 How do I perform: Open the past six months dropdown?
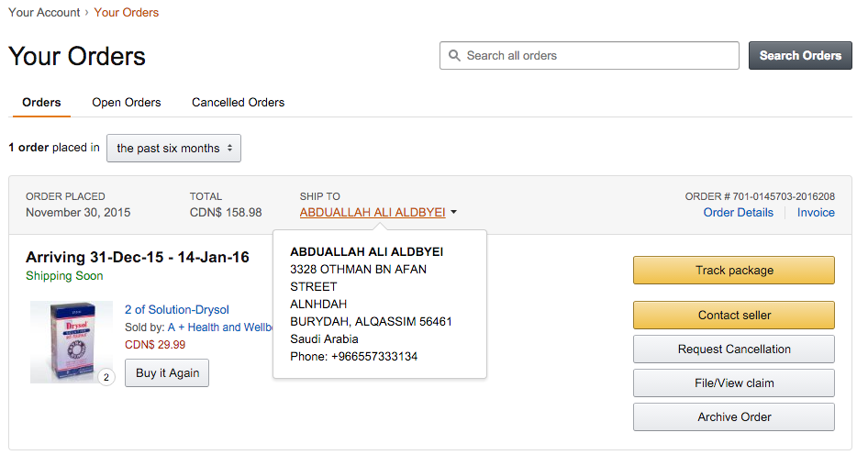pyautogui.click(x=173, y=148)
